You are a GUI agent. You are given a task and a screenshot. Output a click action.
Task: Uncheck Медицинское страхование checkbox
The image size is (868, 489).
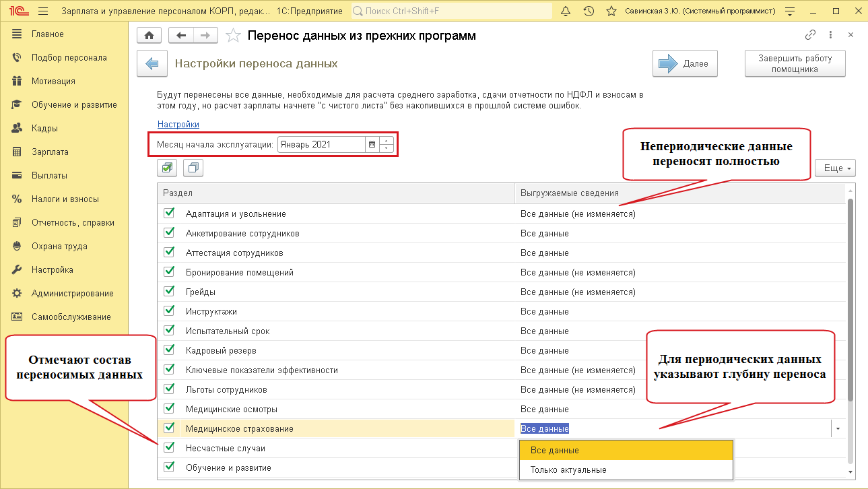[170, 428]
